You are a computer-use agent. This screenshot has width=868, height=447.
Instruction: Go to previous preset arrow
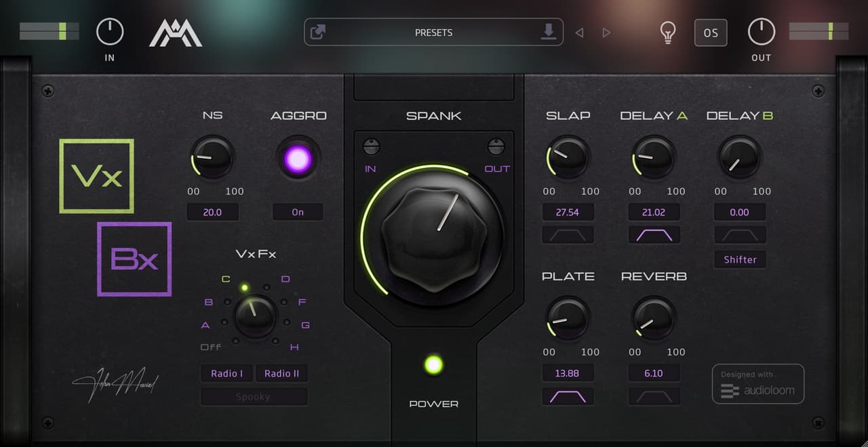pyautogui.click(x=579, y=33)
